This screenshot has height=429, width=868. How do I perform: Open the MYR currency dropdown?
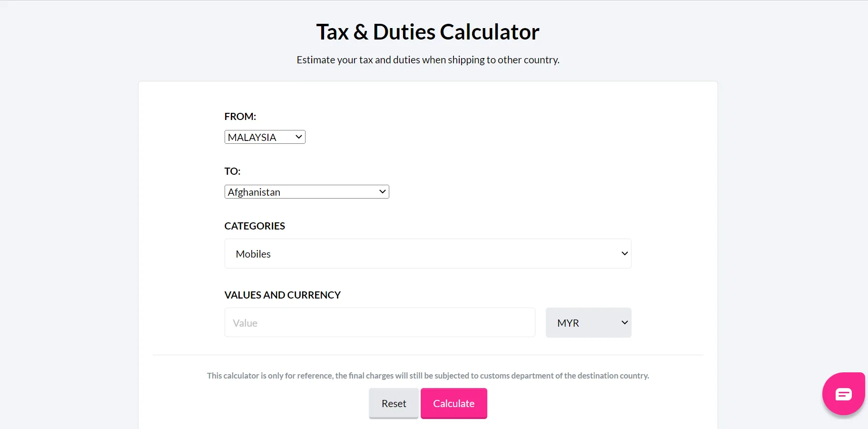[x=585, y=322]
